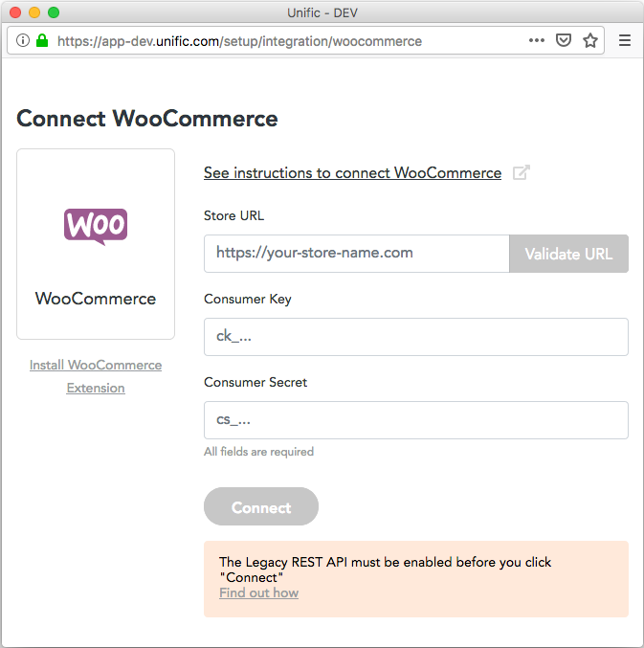
Task: Click the WooCommerce integration card
Action: pos(96,244)
